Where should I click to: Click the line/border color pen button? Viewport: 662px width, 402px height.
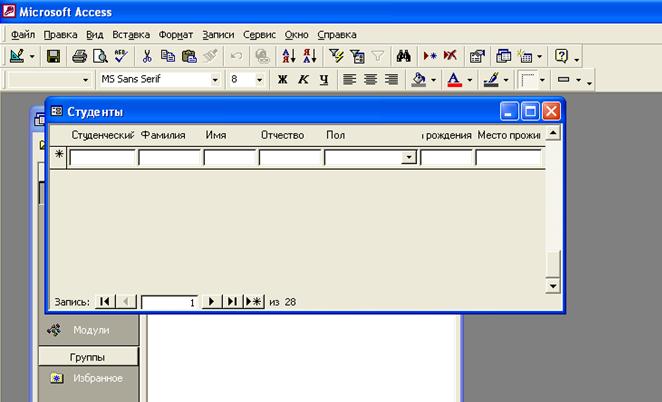point(491,79)
